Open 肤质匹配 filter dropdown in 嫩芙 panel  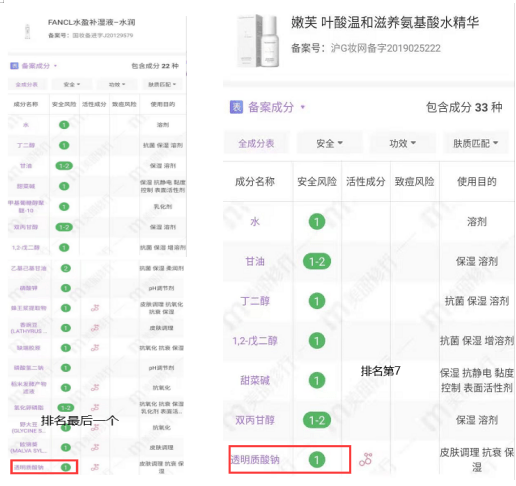click(476, 143)
